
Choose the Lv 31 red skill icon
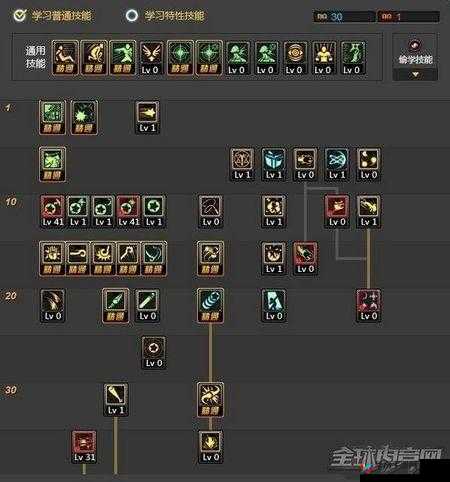click(84, 447)
